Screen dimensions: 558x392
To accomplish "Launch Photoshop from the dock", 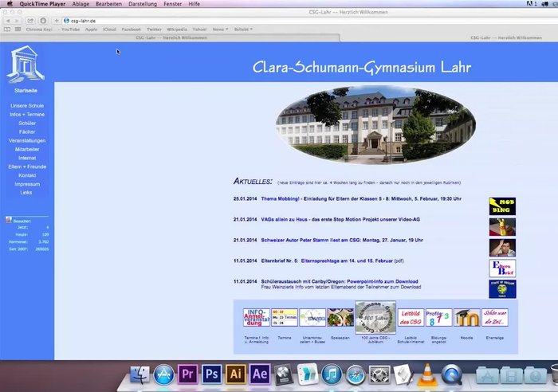I will (213, 374).
